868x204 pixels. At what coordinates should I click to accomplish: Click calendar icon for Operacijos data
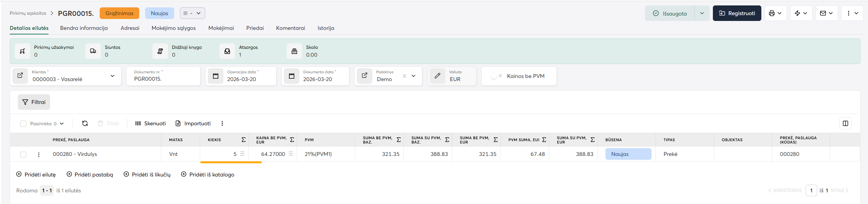tap(216, 76)
